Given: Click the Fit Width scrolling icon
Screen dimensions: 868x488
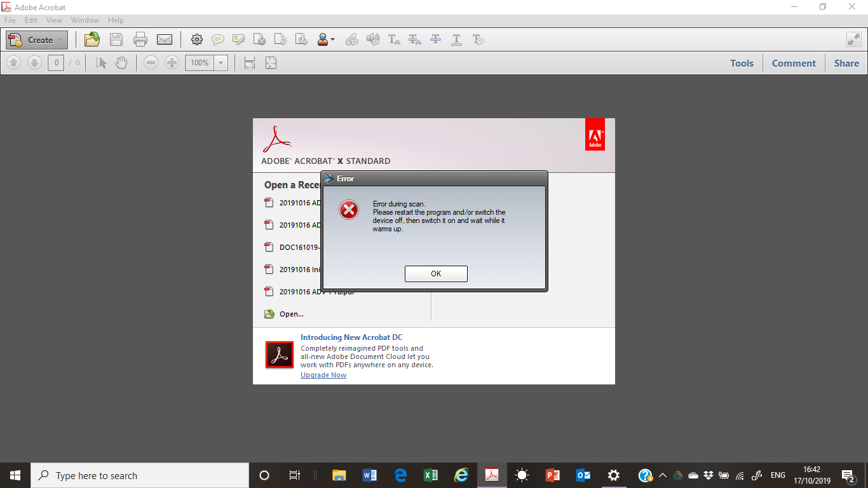Looking at the screenshot, I should pyautogui.click(x=250, y=63).
